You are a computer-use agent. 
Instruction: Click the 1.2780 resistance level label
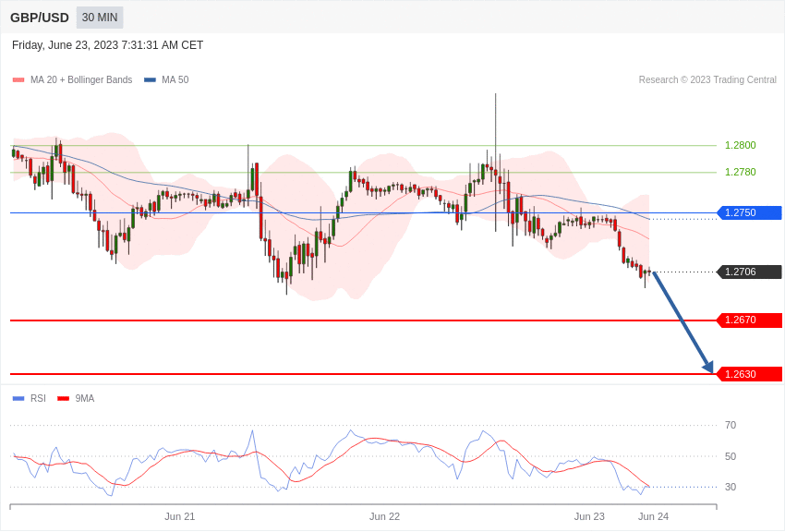pos(740,172)
